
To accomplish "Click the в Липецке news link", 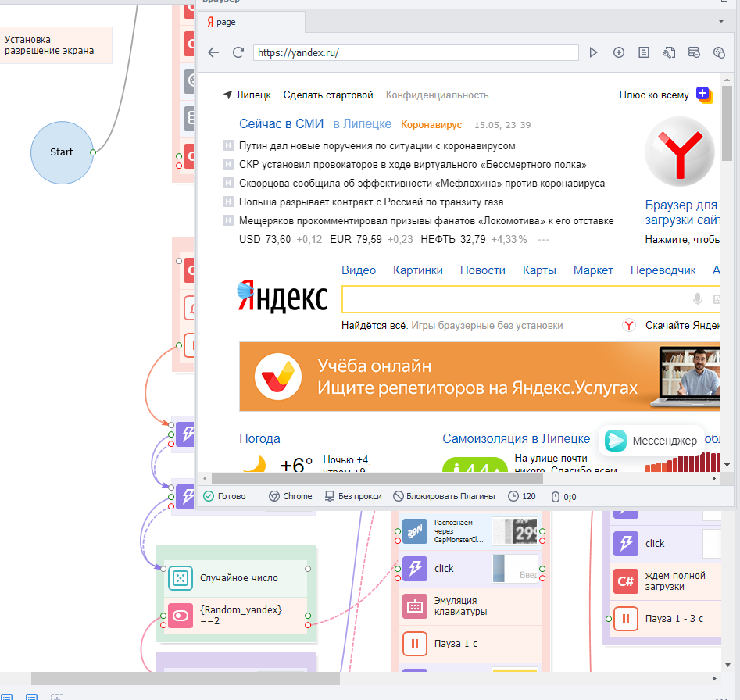I will point(362,123).
